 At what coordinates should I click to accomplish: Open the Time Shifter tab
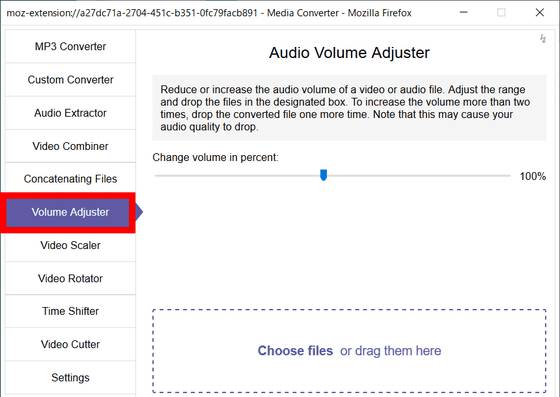pyautogui.click(x=70, y=311)
